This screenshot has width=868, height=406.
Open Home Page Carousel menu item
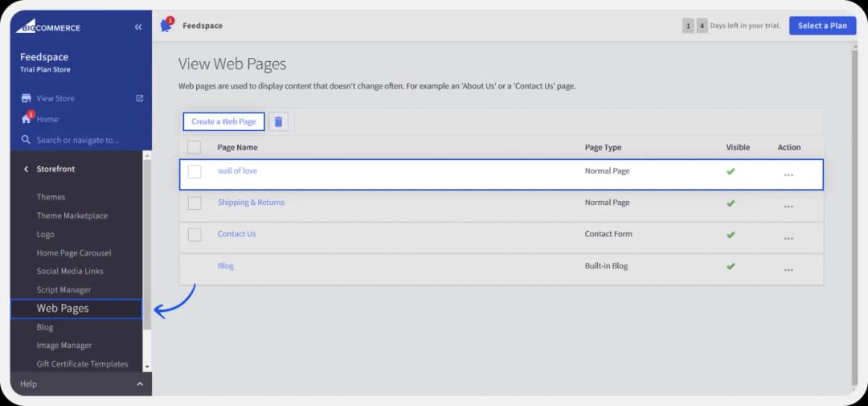[x=74, y=252]
